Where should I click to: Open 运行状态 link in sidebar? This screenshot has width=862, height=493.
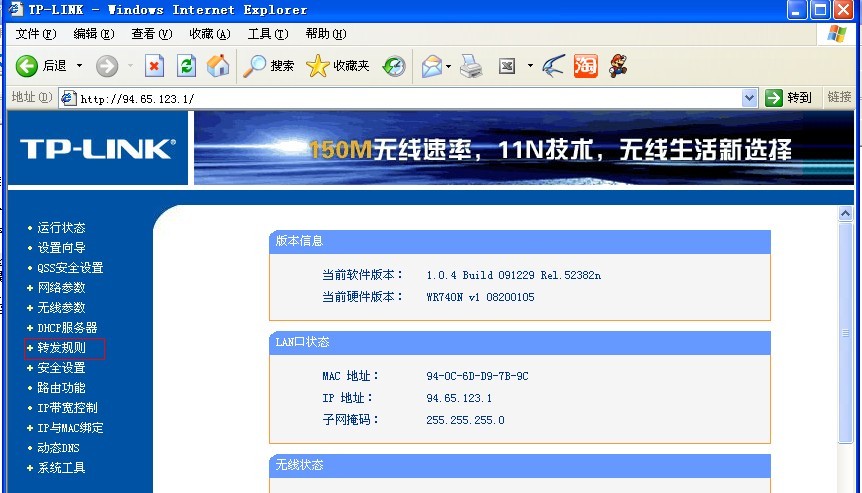(61, 228)
